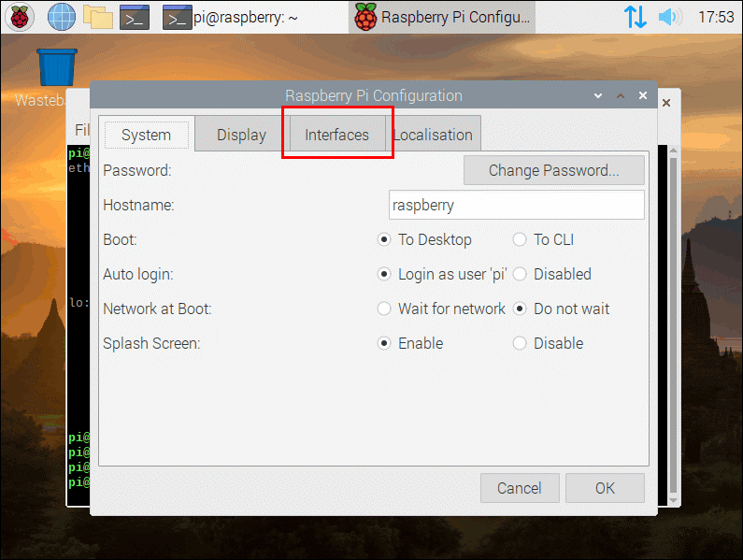743x560 pixels.
Task: Switch to the System tab
Action: (x=146, y=135)
